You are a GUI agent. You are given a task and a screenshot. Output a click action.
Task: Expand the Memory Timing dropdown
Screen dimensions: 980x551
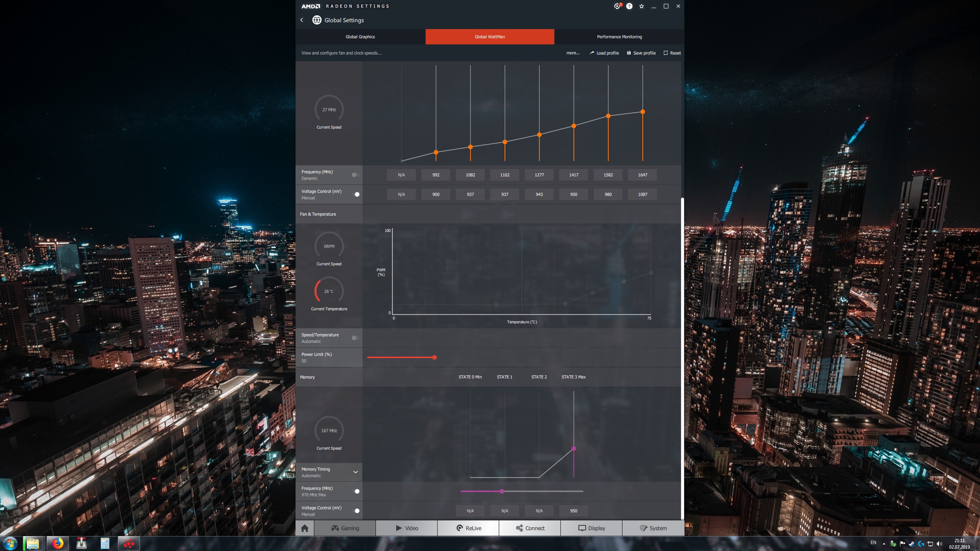click(355, 472)
